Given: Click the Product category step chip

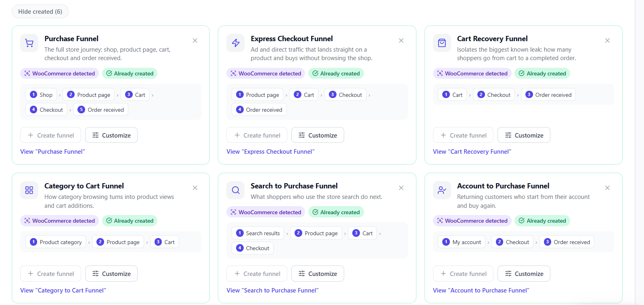Looking at the screenshot, I should [x=56, y=242].
